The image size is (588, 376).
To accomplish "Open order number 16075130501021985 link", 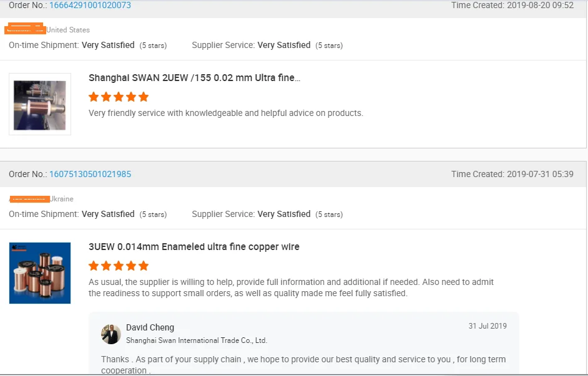I will [x=90, y=174].
